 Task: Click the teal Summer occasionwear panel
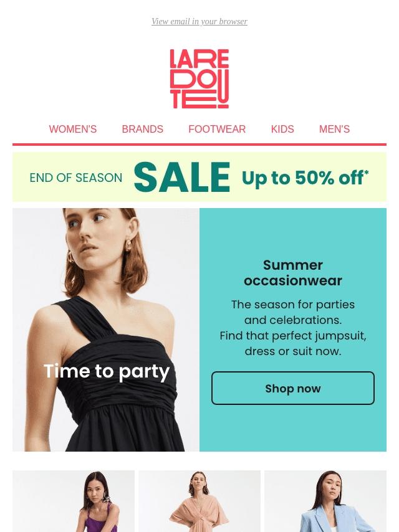pyautogui.click(x=293, y=330)
